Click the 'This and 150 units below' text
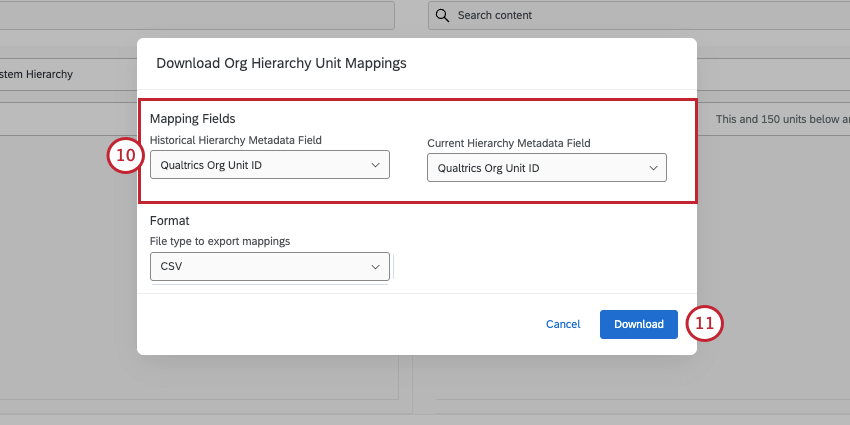 (782, 119)
